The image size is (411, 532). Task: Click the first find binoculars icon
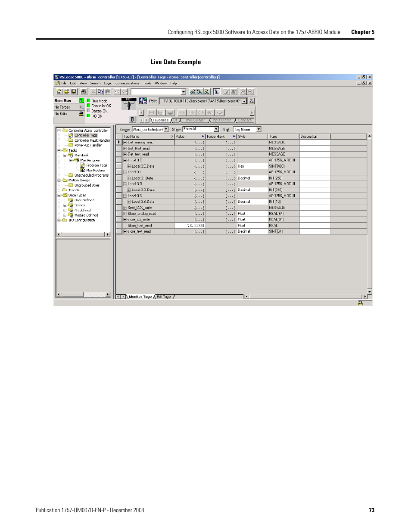tap(193, 92)
